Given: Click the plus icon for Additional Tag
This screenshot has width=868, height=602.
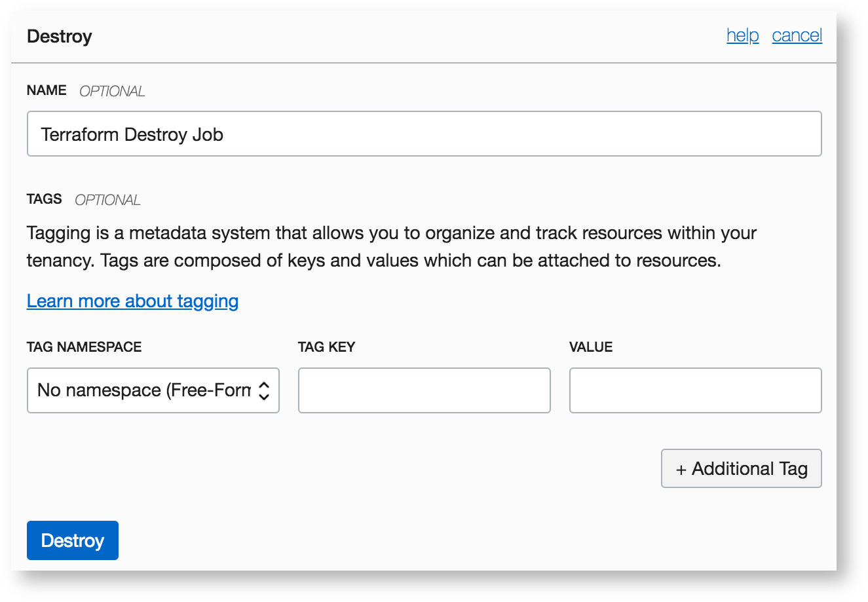Looking at the screenshot, I should 681,470.
